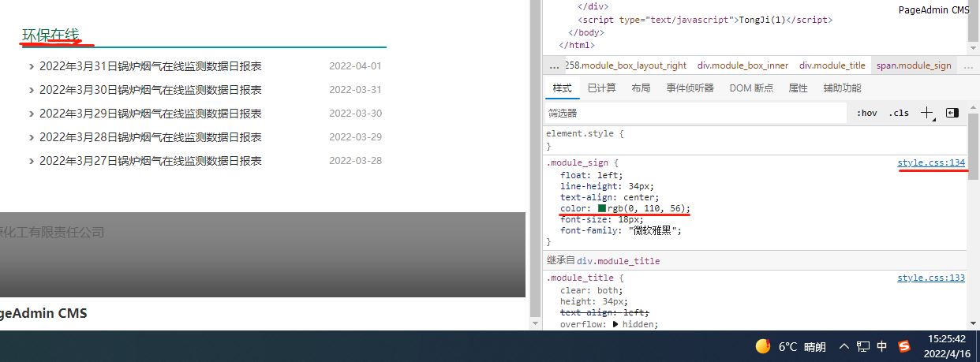Screen dimensions: 980x362
Task: Select span.module_sign breadcrumb
Action: 914,65
